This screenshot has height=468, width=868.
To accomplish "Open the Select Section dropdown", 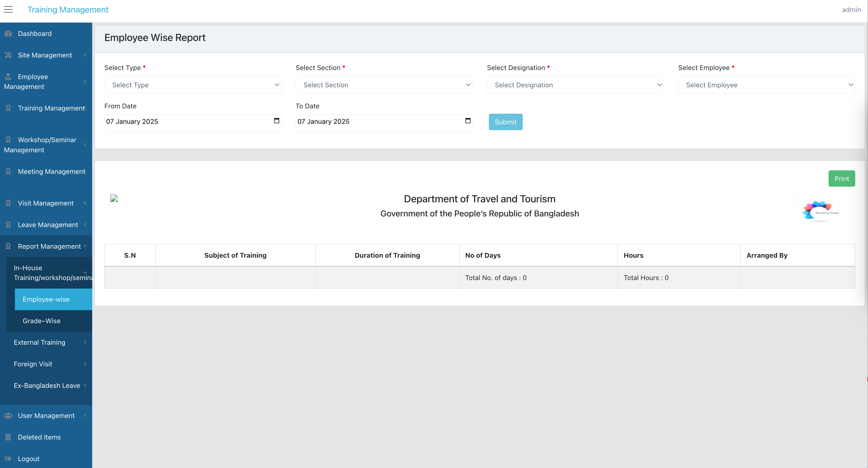I will click(384, 85).
